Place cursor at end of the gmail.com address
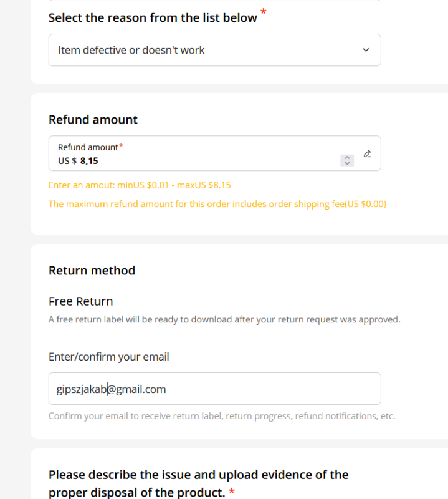This screenshot has width=448, height=499. [166, 389]
